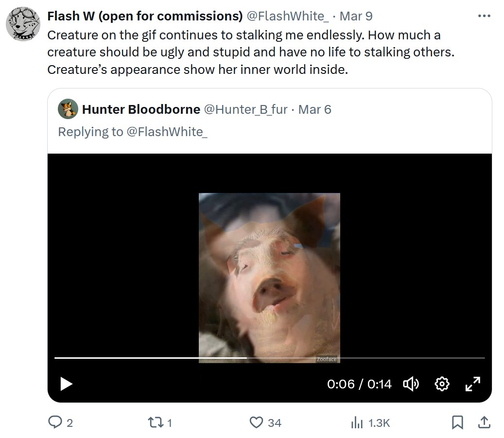Play the paused video
This screenshot has height=438, width=504.
66,384
